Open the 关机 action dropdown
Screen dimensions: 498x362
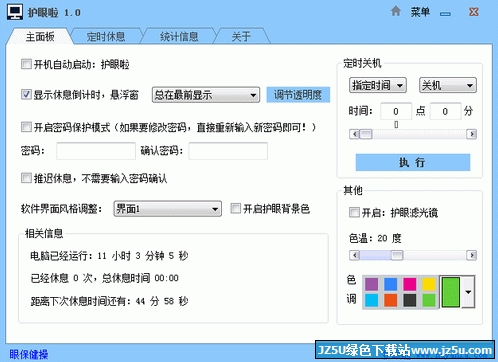coord(448,85)
